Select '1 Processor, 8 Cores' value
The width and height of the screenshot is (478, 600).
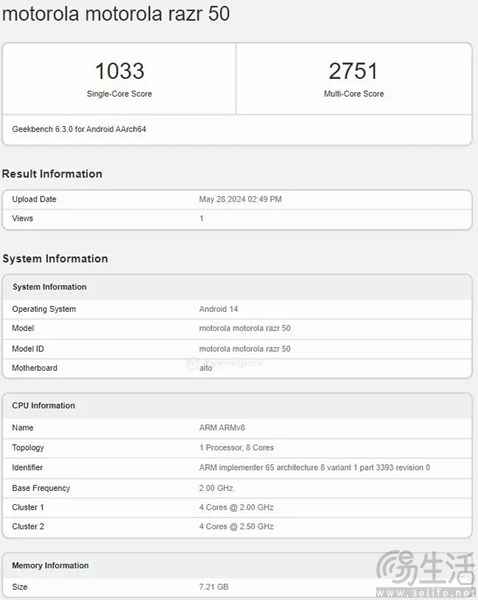click(x=237, y=447)
